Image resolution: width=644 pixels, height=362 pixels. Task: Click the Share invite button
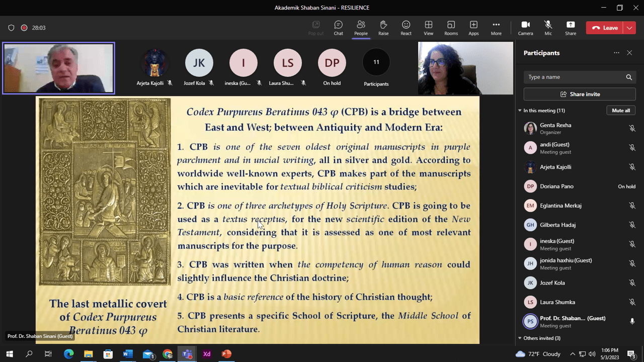(x=580, y=94)
